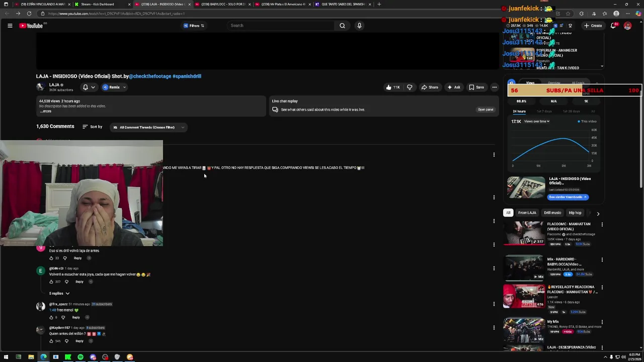
Task: Expand description with ...more
Action: [x=45, y=111]
